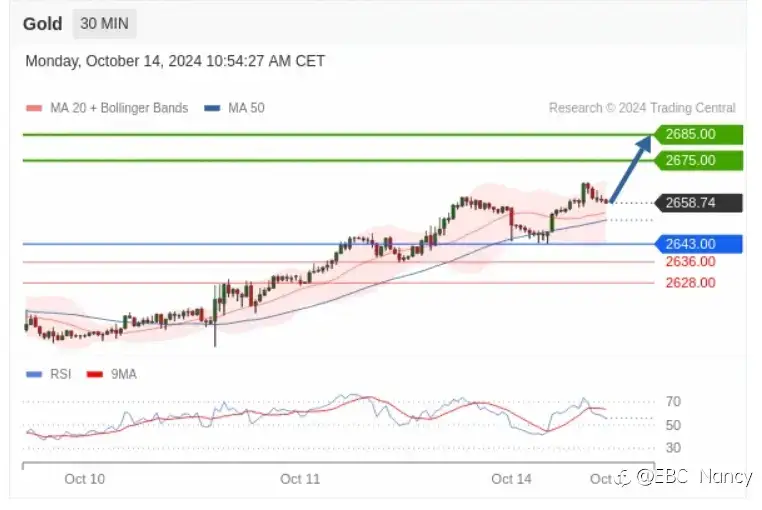Image resolution: width=762 pixels, height=510 pixels.
Task: Click the blue MA 50 legend swatch
Action: tap(212, 108)
